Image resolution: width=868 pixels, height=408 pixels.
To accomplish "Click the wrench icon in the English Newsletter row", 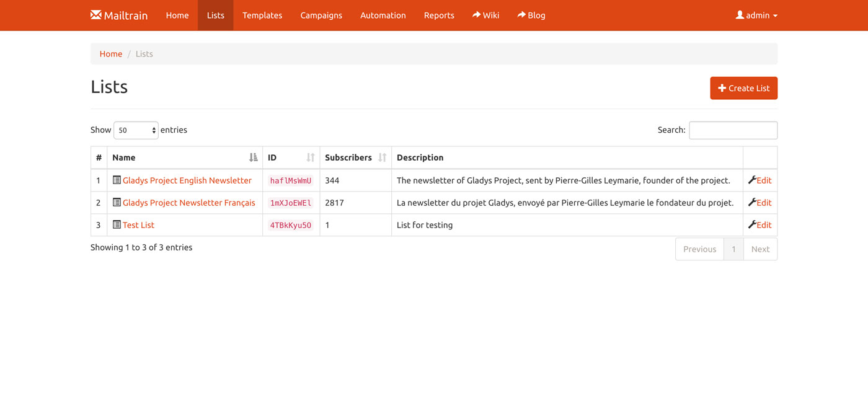I will 752,180.
